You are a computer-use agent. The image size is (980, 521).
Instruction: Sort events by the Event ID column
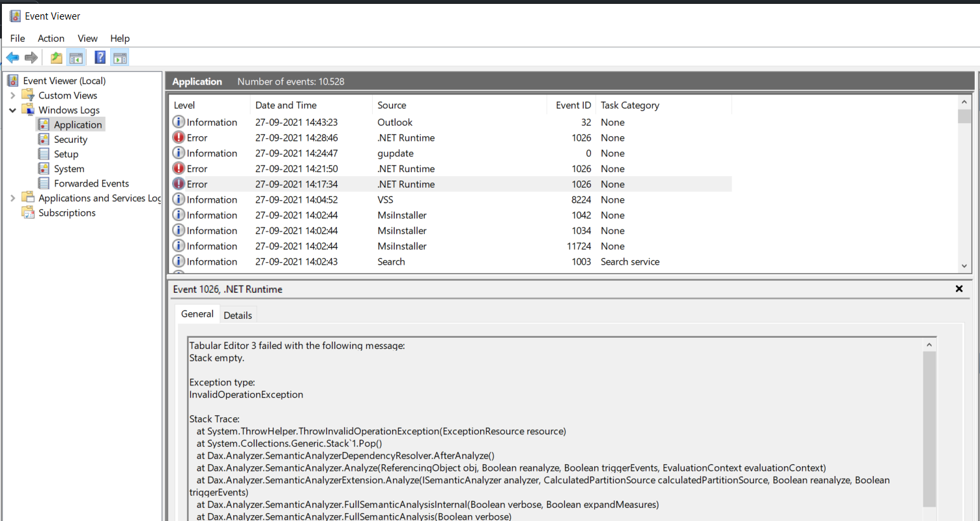573,105
